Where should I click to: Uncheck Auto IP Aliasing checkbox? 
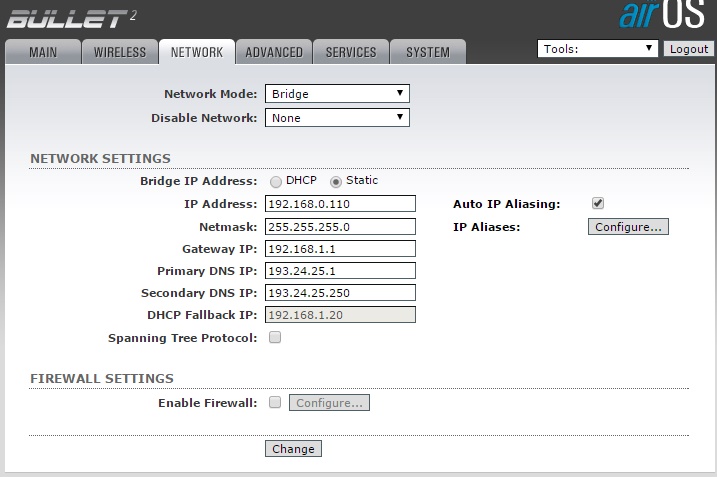pos(598,203)
